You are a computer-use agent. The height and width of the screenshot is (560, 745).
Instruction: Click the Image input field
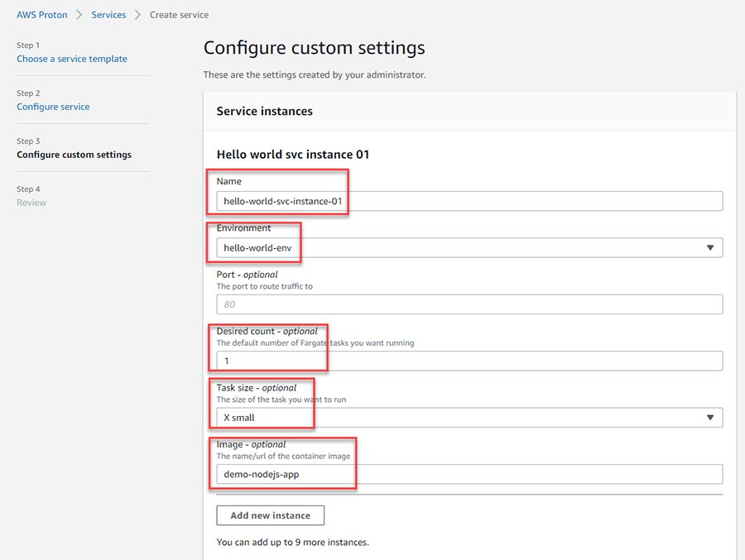click(x=468, y=473)
